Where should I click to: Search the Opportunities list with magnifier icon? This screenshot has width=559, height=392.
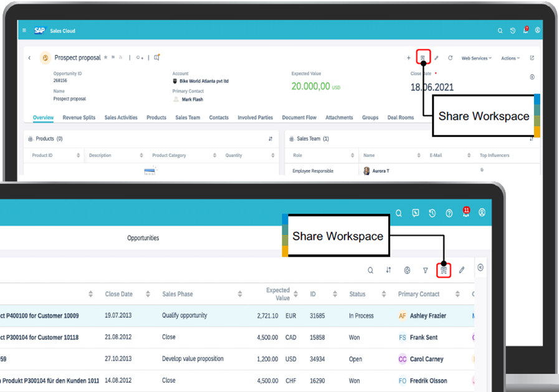tap(370, 270)
